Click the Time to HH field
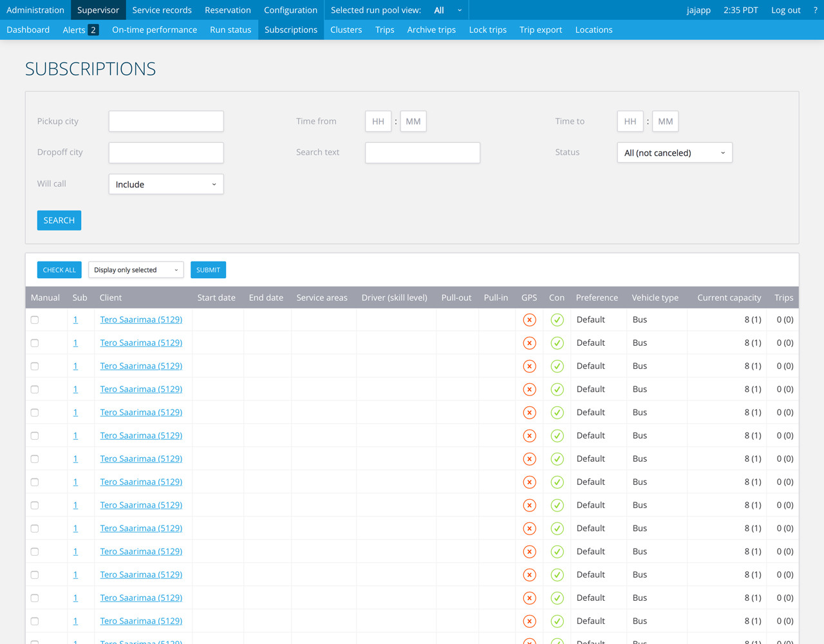Viewport: 824px width, 644px height. click(x=630, y=121)
